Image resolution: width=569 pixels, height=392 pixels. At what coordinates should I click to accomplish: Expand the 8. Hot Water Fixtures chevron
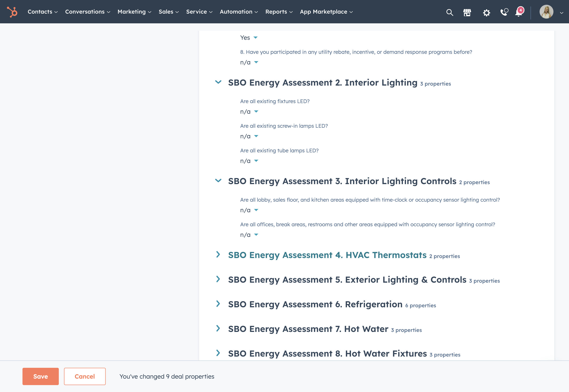[x=218, y=353]
